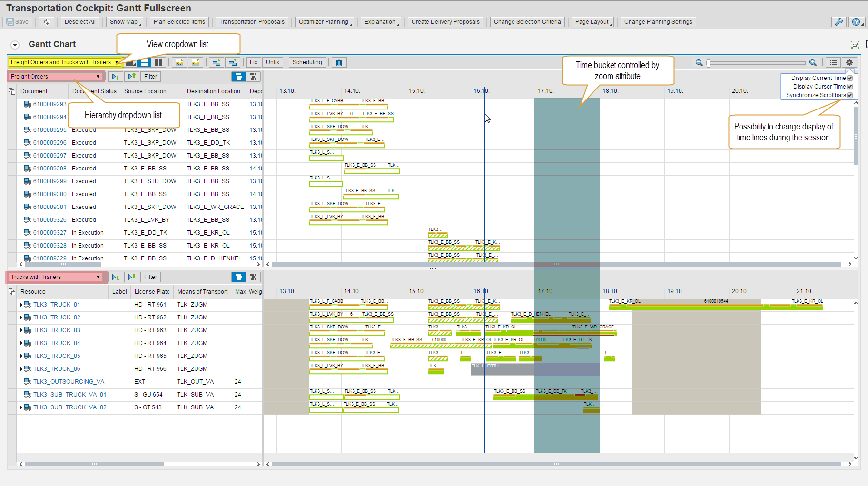Disable the Synchronize Scrollbars checkbox

pos(850,95)
